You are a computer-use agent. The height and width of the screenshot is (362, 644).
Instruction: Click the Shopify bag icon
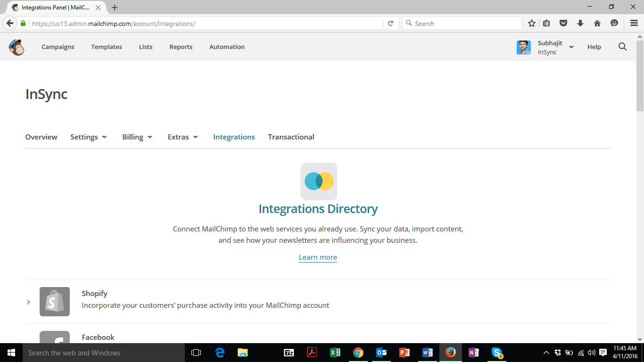(x=55, y=302)
